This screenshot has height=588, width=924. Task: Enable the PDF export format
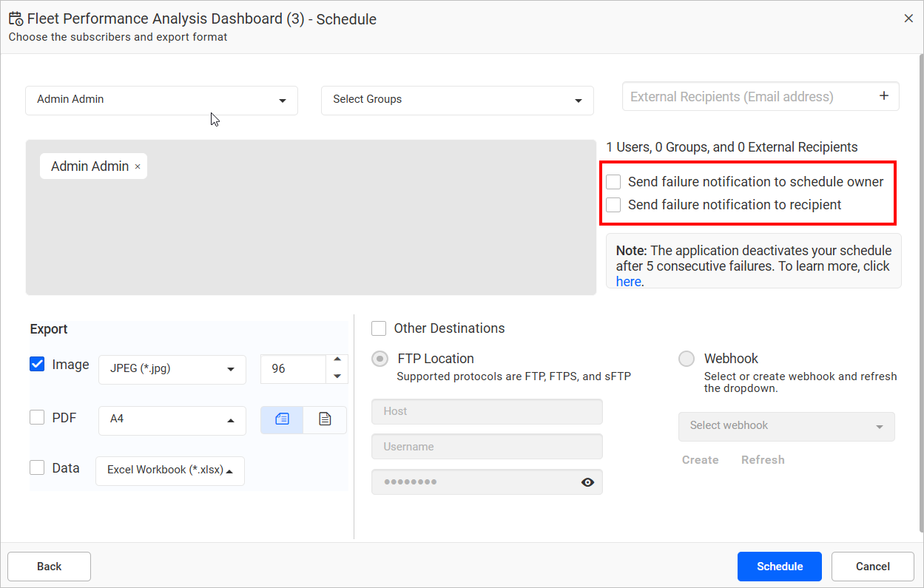pos(37,417)
